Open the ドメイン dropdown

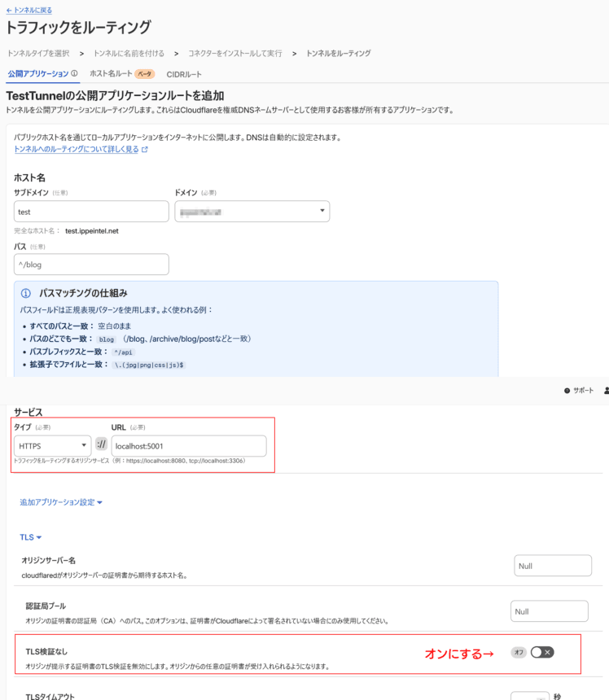(x=252, y=212)
